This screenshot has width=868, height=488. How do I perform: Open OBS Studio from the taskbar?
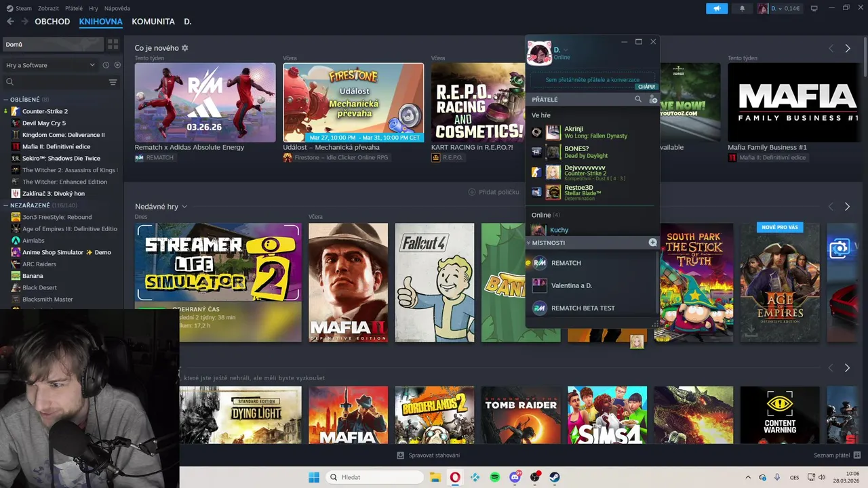[535, 477]
